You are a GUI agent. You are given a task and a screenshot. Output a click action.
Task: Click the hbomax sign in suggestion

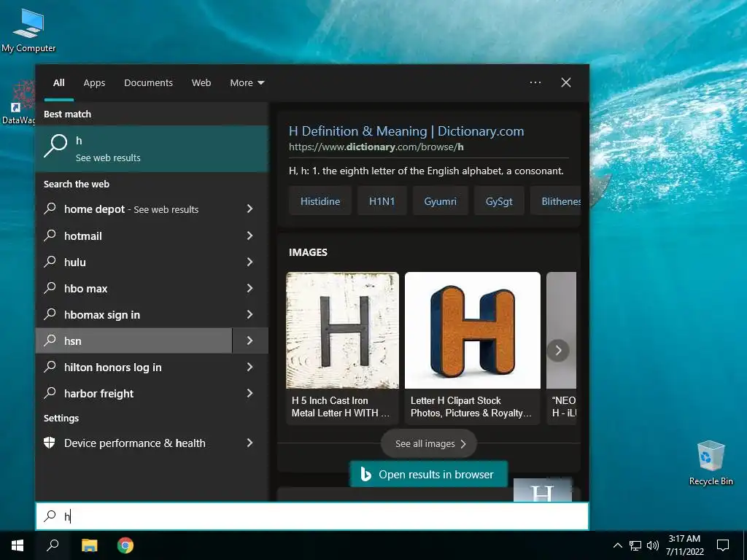134,314
